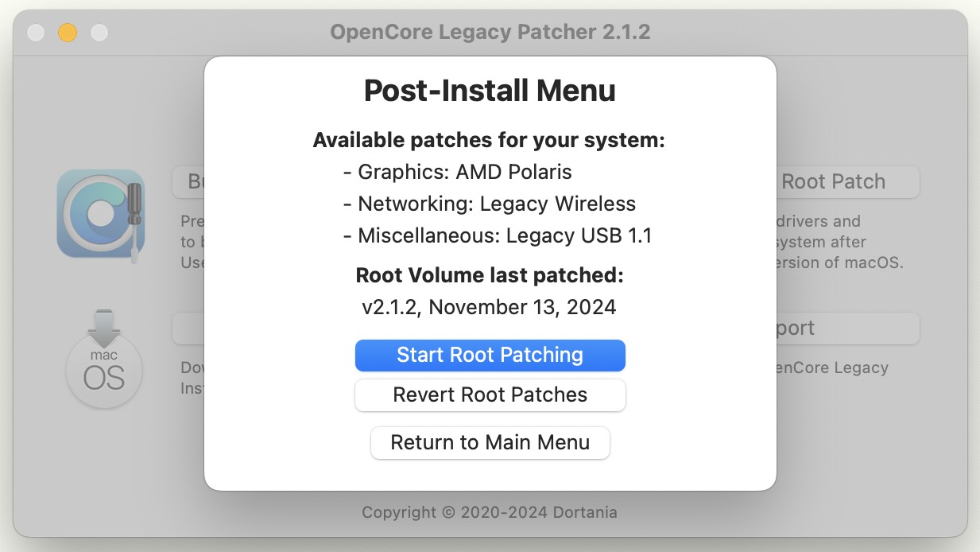The image size is (980, 552).
Task: Click the 'v2.1.2, November 13, 2024' patch date
Action: coord(490,307)
